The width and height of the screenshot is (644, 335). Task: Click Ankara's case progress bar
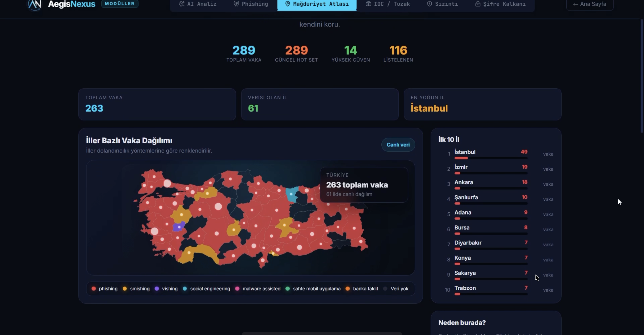(491, 188)
